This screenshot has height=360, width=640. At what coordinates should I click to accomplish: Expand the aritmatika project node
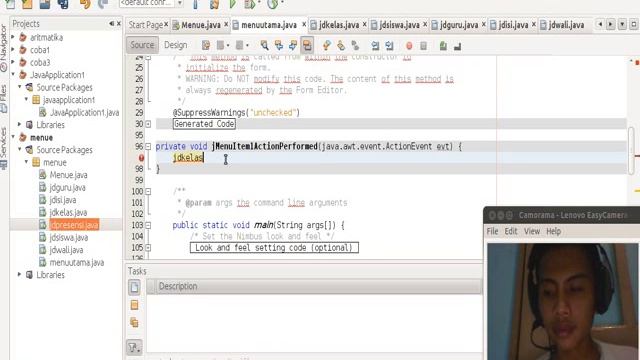pyautogui.click(x=13, y=37)
